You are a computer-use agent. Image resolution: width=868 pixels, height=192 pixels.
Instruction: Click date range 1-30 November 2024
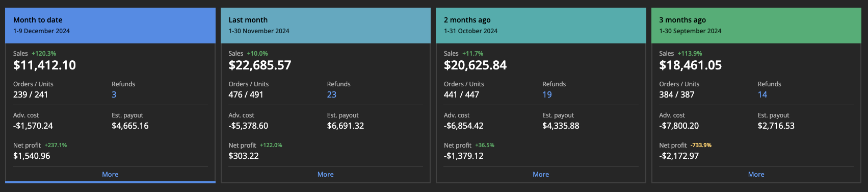259,31
